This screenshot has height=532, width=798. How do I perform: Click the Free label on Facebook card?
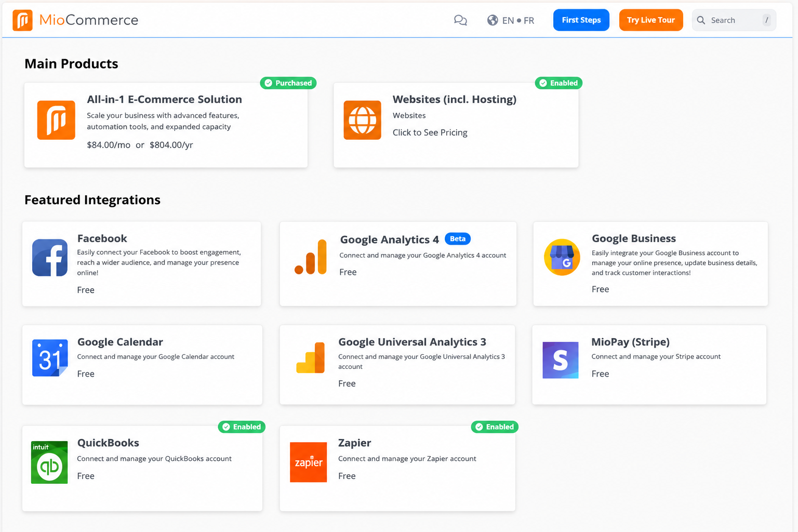(x=86, y=290)
